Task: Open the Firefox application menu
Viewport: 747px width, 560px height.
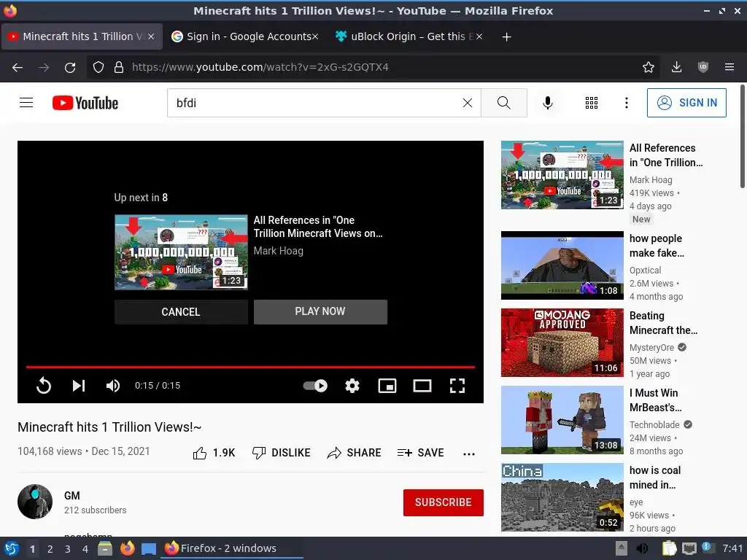Action: coord(729,68)
